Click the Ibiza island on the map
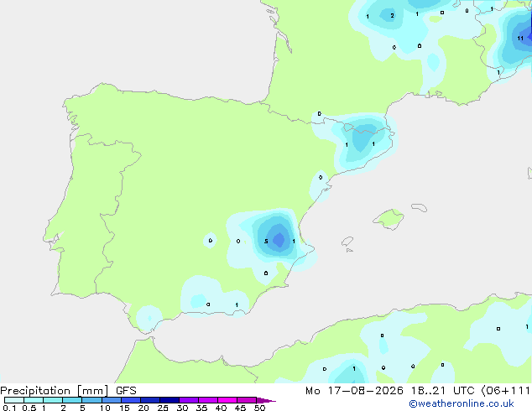Image resolution: width=532 pixels, height=411 pixels. (347, 242)
